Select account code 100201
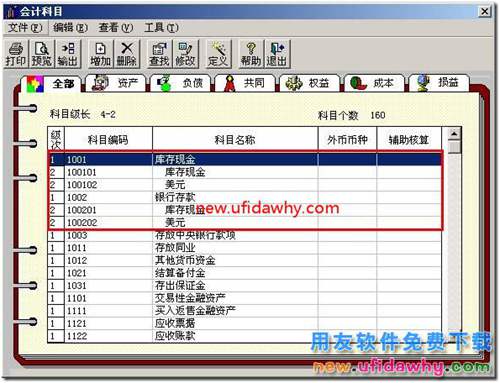 pyautogui.click(x=82, y=210)
